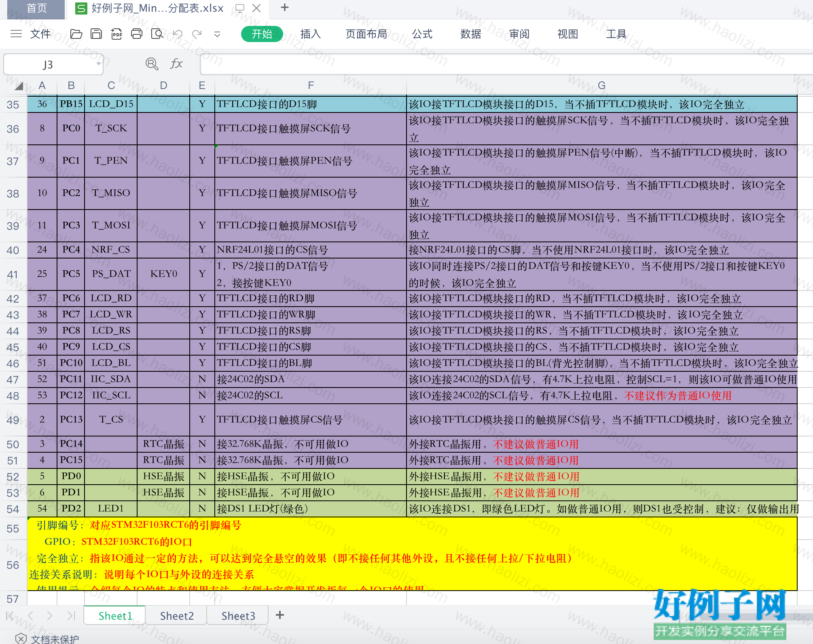Click the print icon
The height and width of the screenshot is (644, 813).
point(137,34)
